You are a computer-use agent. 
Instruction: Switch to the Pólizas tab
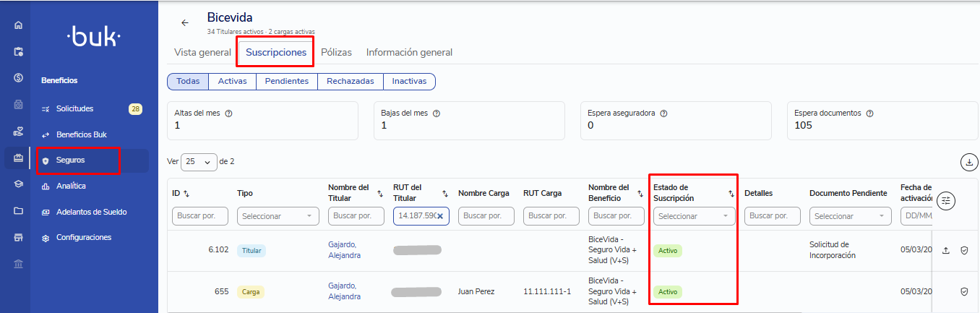coord(336,52)
